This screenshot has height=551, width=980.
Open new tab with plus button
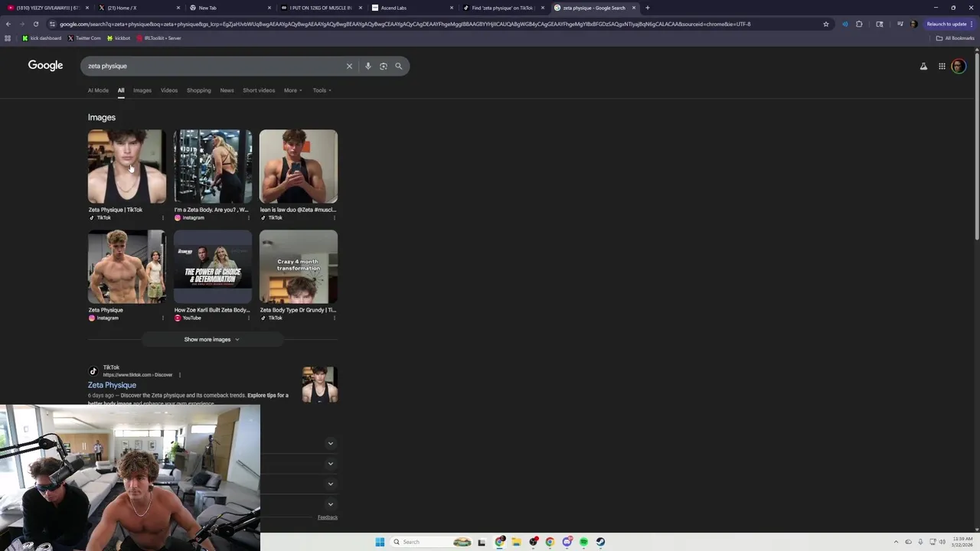tap(647, 8)
